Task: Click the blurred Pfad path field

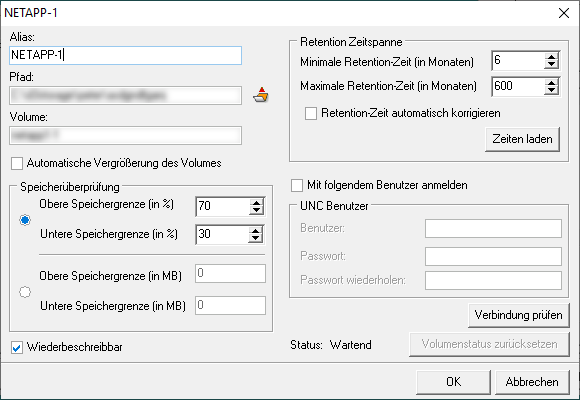Action: 125,95
